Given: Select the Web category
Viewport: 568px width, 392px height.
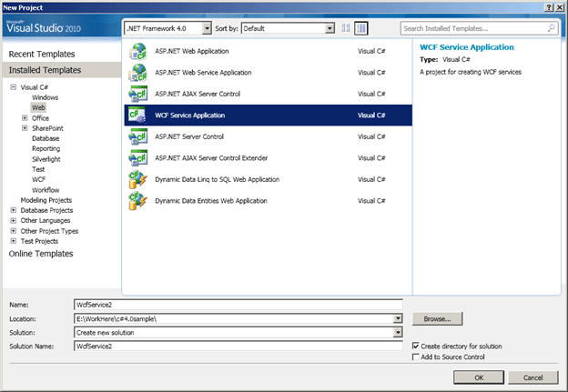Looking at the screenshot, I should pos(38,107).
